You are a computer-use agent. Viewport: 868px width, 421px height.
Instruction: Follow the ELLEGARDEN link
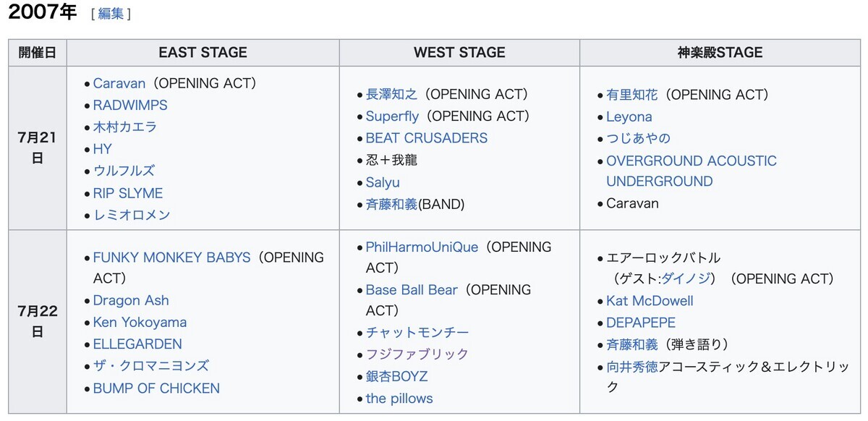tap(137, 344)
